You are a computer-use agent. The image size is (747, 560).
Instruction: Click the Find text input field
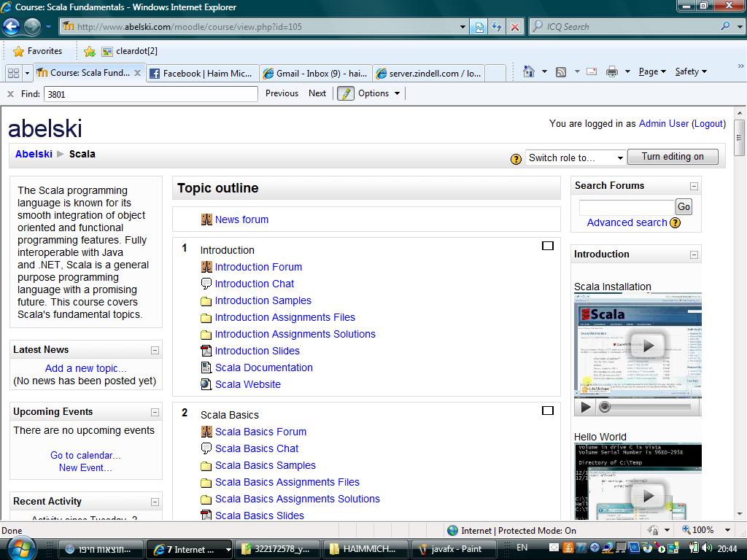(150, 94)
